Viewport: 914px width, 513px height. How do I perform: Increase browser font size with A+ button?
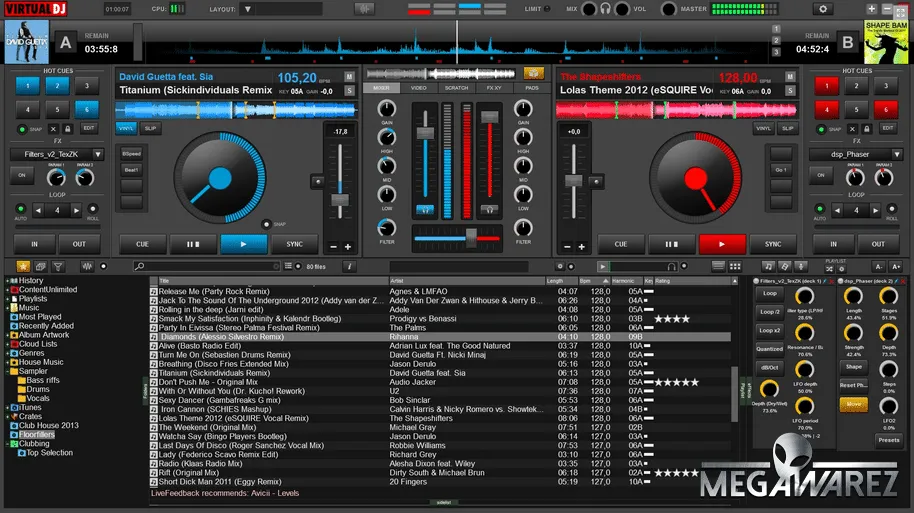[x=896, y=266]
